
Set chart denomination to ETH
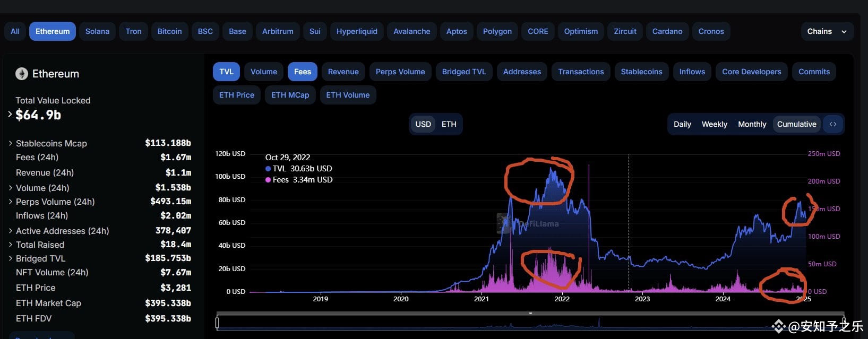coord(449,124)
